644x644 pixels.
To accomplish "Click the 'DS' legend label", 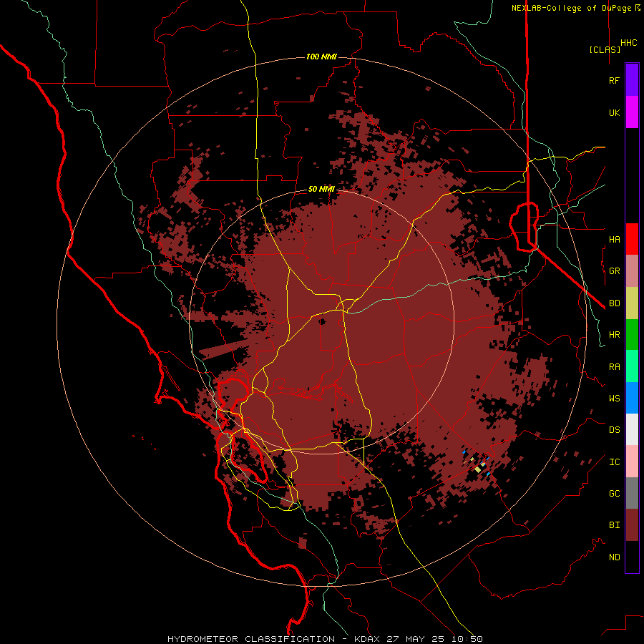I will click(x=614, y=430).
